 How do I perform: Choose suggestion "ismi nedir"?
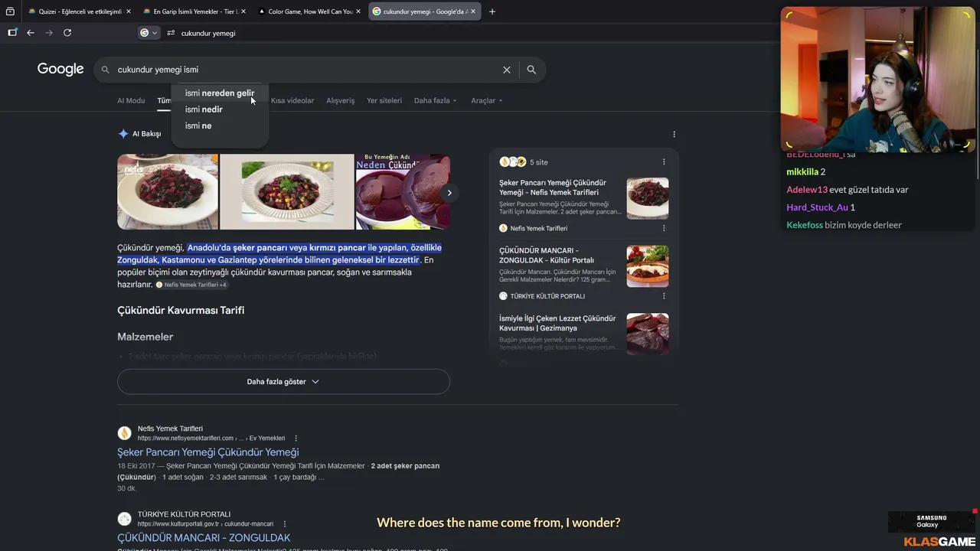pyautogui.click(x=220, y=109)
